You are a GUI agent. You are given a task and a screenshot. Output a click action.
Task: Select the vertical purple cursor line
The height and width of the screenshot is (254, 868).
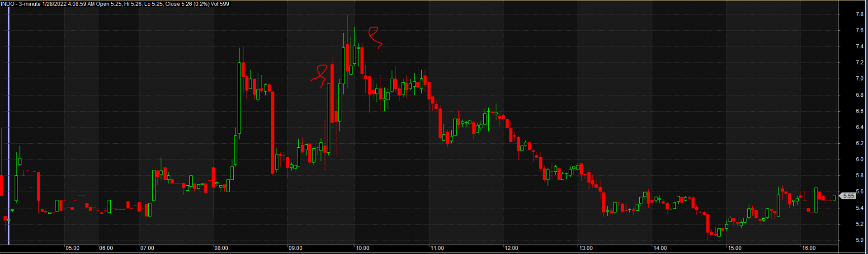pos(9,127)
